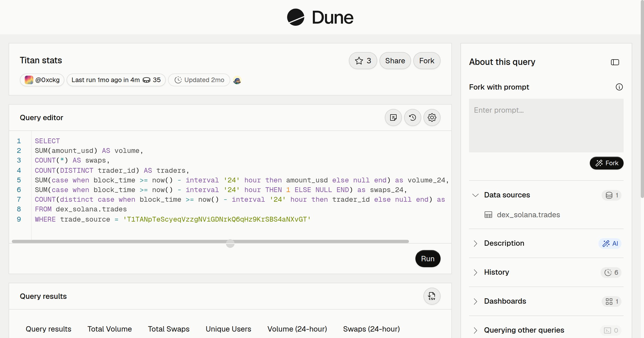Open the @0xckg author profile
Image resolution: width=644 pixels, height=338 pixels.
coord(42,80)
